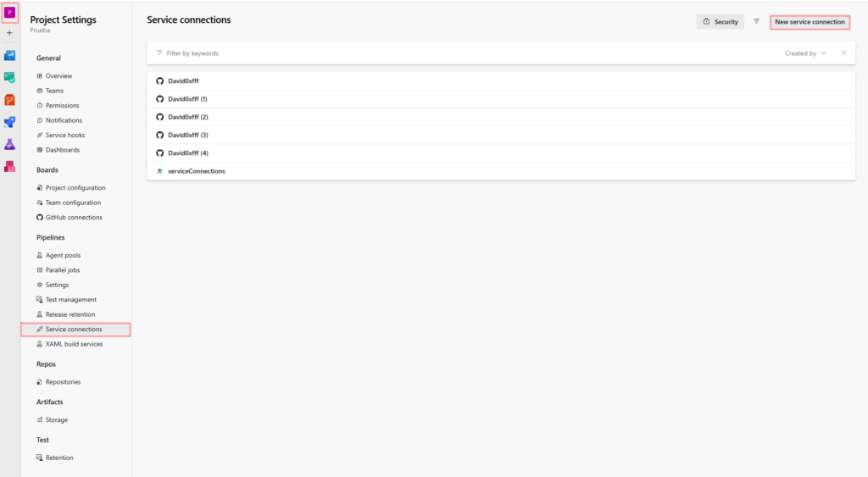
Task: Expand the Created by dropdown
Action: (x=805, y=53)
